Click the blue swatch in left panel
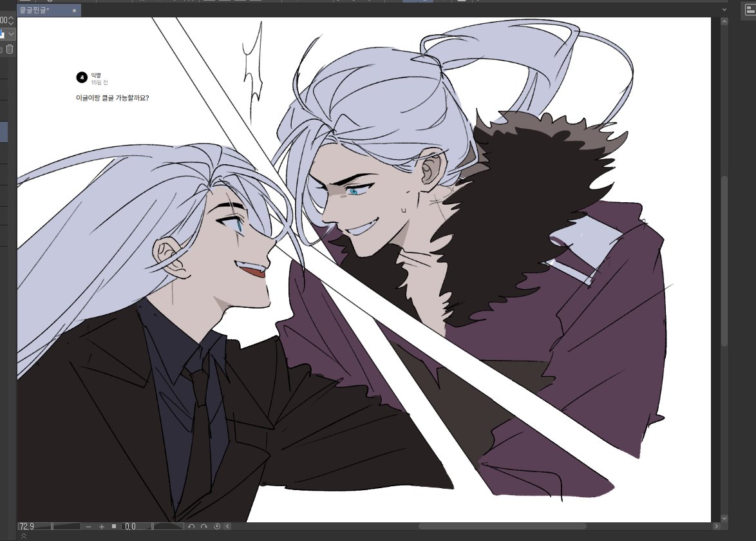Screen dimensions: 756x541 point(2,34)
